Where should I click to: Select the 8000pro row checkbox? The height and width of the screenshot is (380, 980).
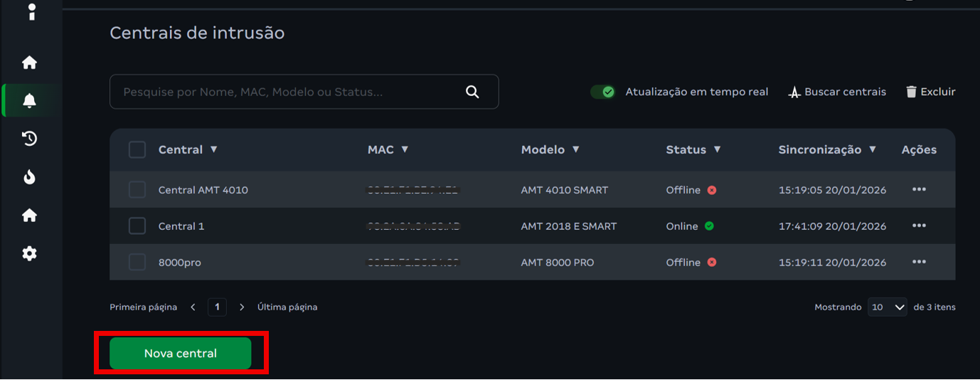coord(137,263)
